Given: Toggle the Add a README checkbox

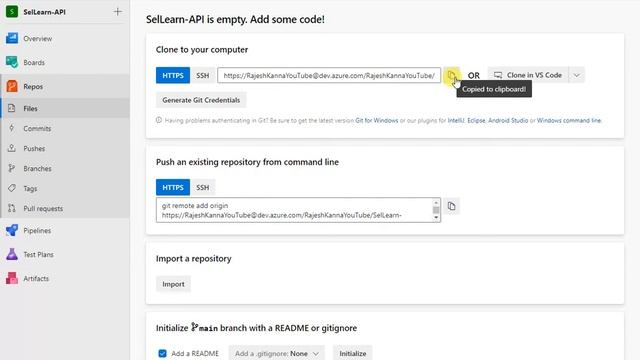Looking at the screenshot, I should [x=162, y=353].
